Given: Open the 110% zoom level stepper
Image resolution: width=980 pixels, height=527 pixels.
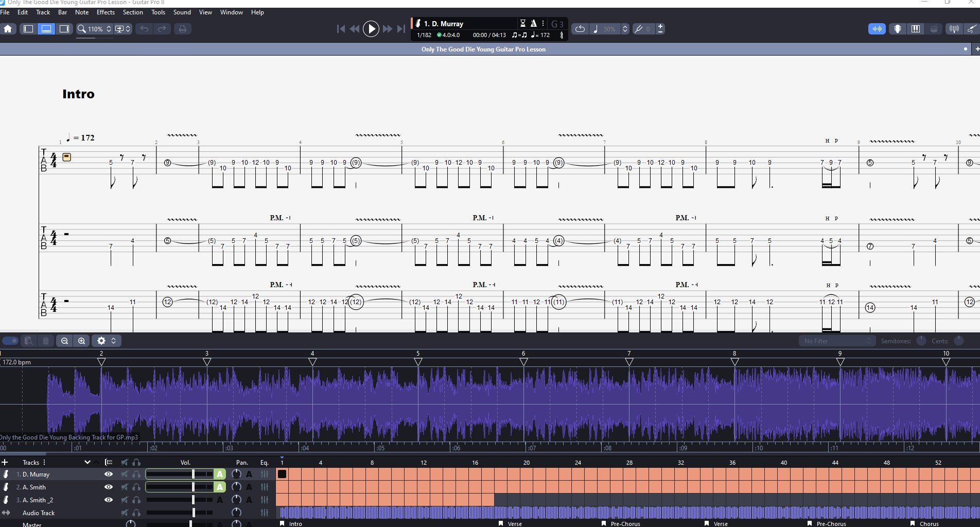Looking at the screenshot, I should tap(109, 29).
